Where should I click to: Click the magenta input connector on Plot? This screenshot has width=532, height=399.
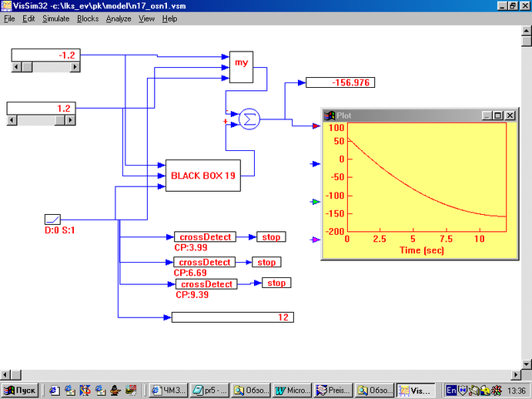point(316,240)
